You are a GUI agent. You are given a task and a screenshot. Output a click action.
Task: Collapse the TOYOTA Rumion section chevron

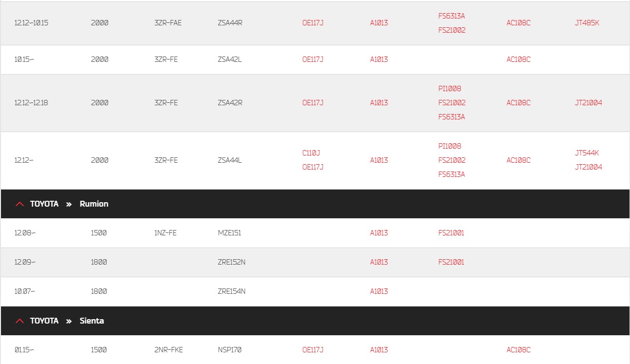(20, 204)
